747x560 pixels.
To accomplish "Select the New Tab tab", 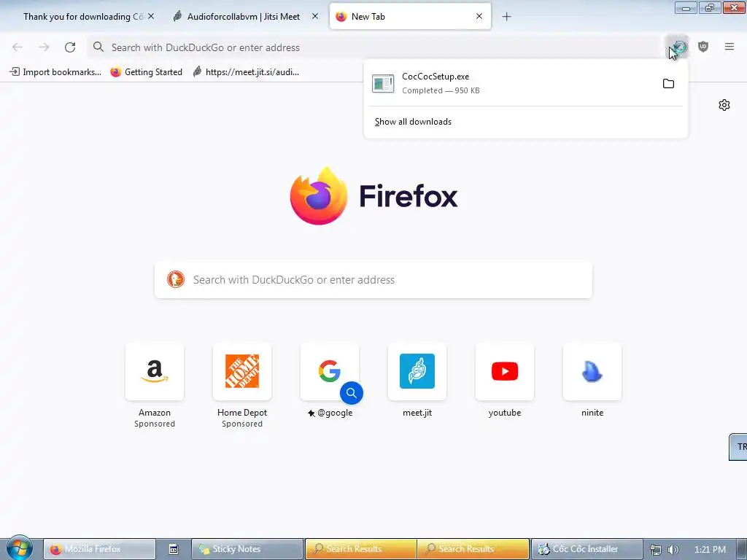I will [410, 17].
